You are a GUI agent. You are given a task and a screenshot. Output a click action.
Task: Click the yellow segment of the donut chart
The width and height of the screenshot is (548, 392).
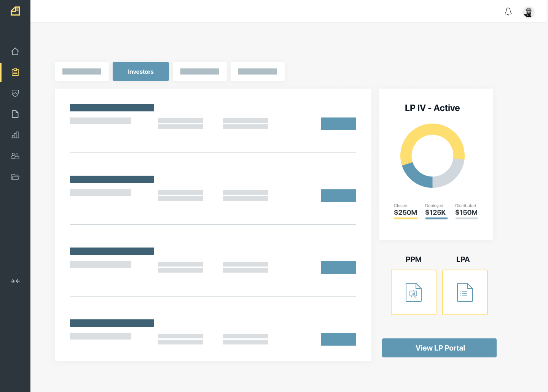coord(432,130)
